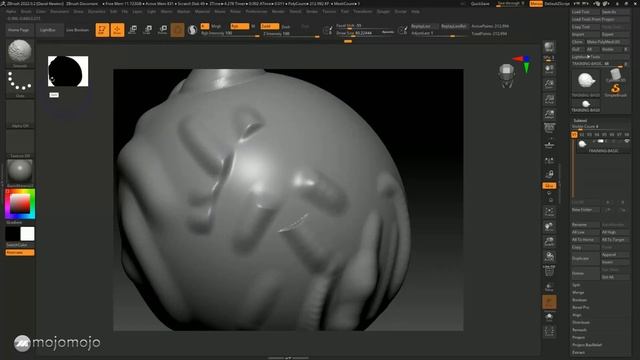Viewport: 640px width, 360px height.
Task: Adjust the Draw Size slider
Action: tap(365, 33)
